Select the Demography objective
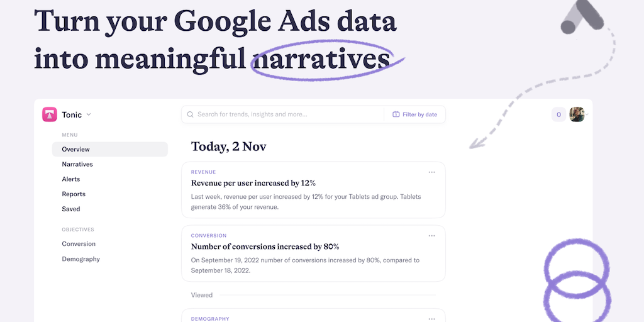This screenshot has height=322, width=644. pyautogui.click(x=80, y=259)
